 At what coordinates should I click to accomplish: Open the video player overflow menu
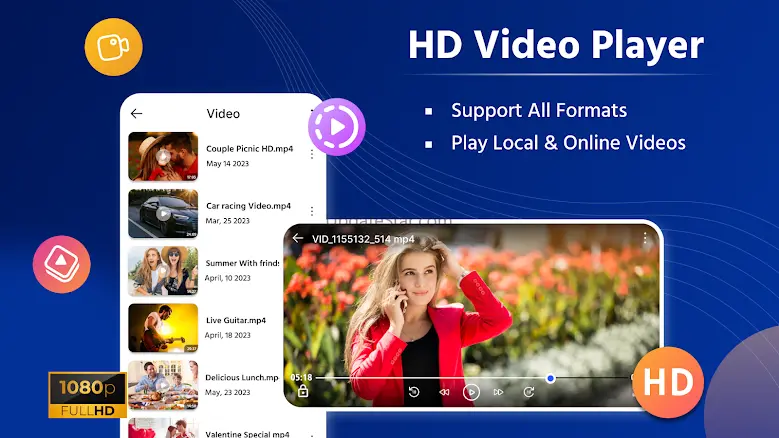[645, 239]
